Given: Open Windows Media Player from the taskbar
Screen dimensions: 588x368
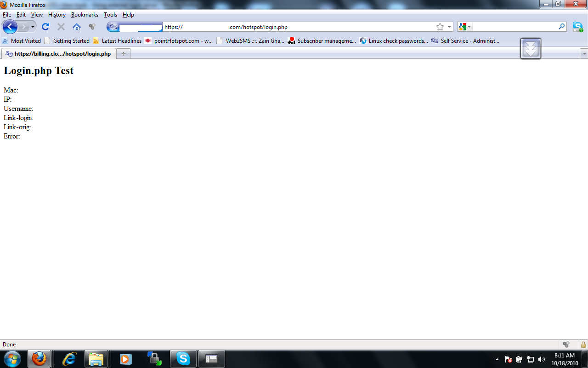Looking at the screenshot, I should coord(124,358).
